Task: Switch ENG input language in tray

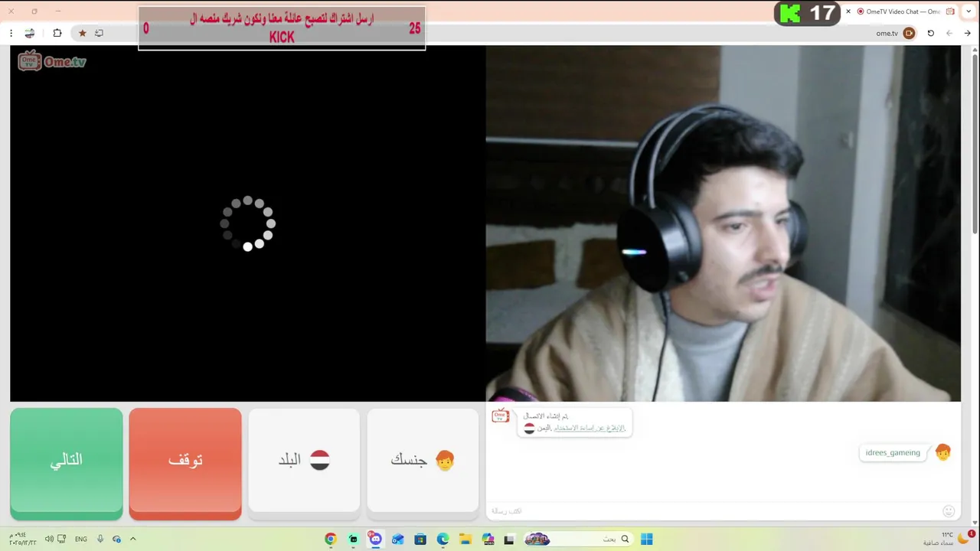Action: (80, 539)
